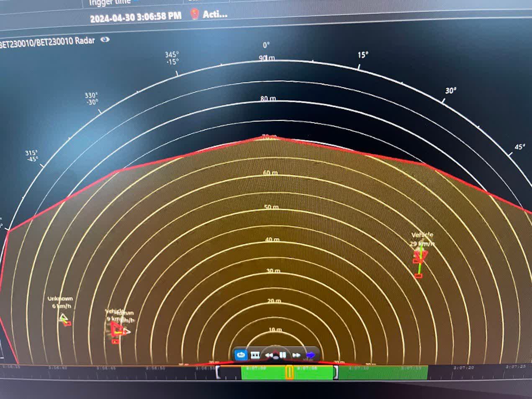
Task: Click the 345° bearing label
Action: tap(172, 54)
